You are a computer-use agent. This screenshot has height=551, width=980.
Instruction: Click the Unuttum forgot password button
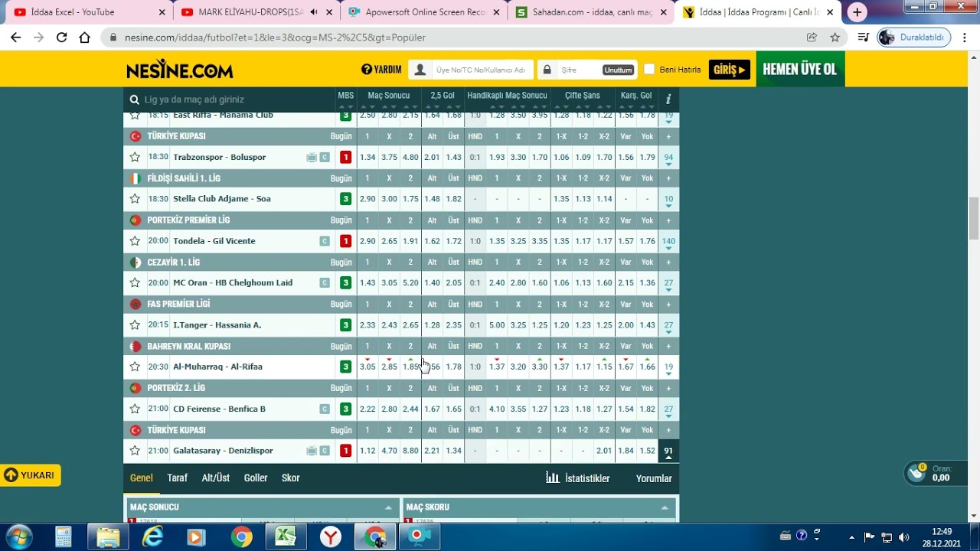(618, 70)
